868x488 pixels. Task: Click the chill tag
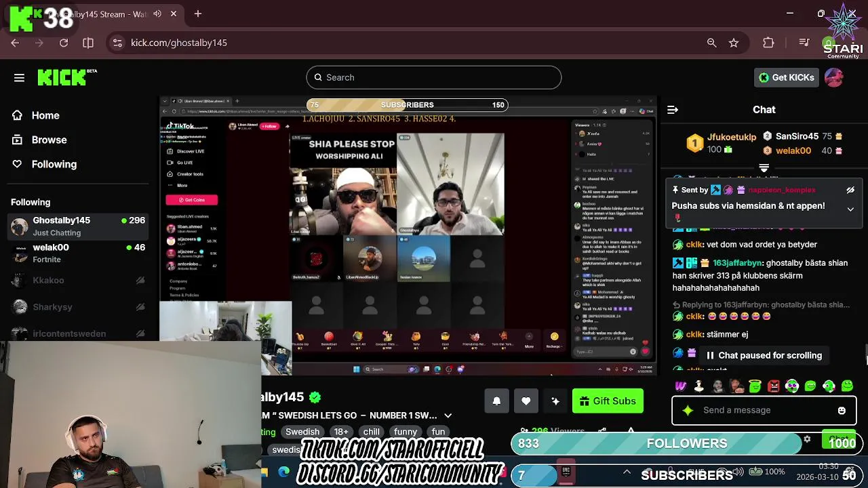[x=372, y=432]
